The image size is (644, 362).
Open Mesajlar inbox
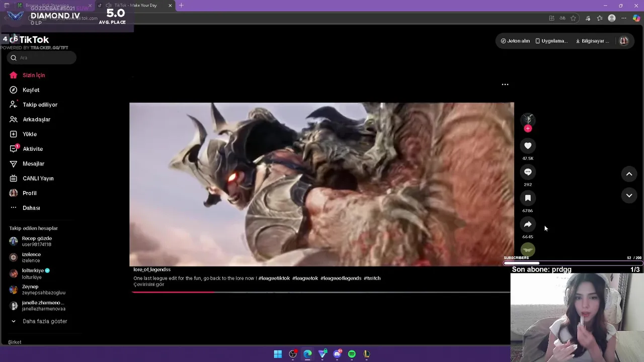pyautogui.click(x=27, y=163)
